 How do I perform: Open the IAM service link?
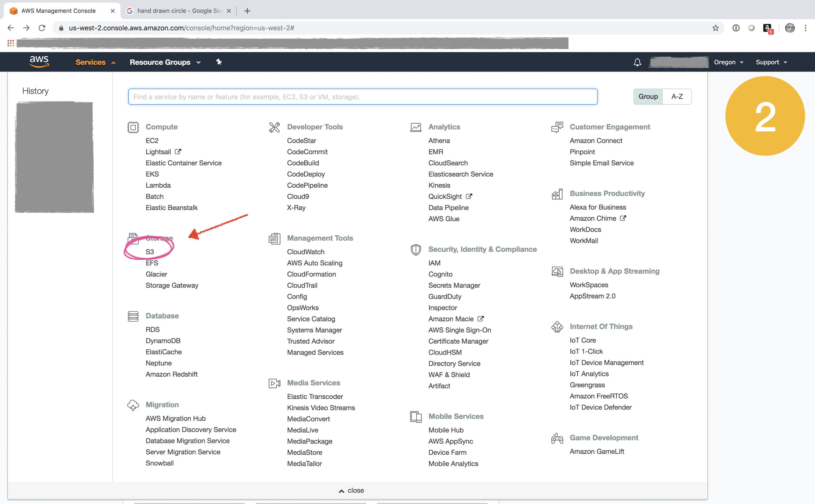coord(434,263)
